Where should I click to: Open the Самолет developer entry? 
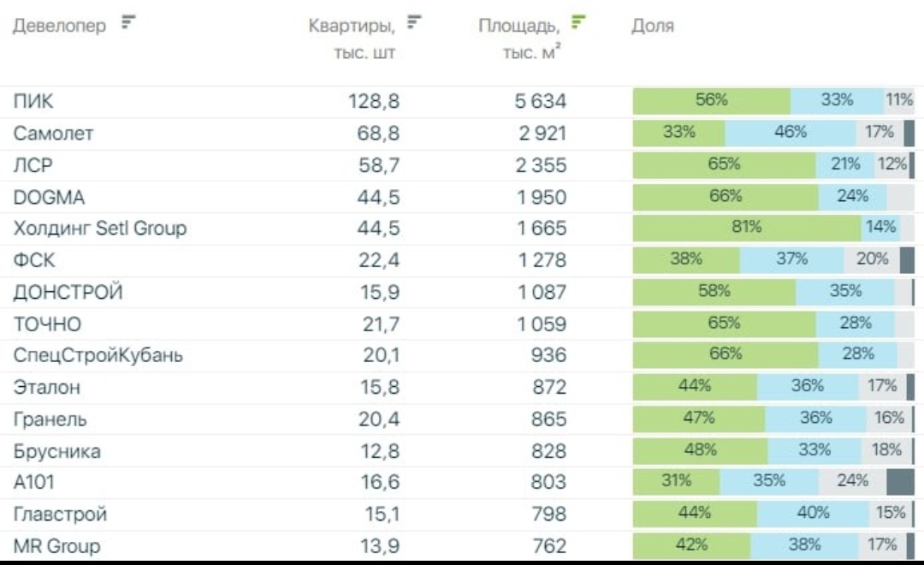tap(53, 133)
